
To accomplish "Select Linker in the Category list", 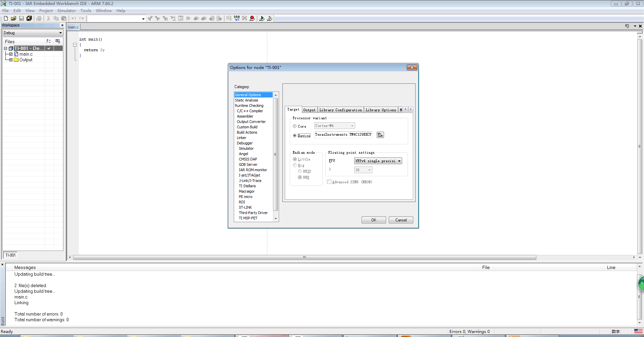I will click(241, 138).
